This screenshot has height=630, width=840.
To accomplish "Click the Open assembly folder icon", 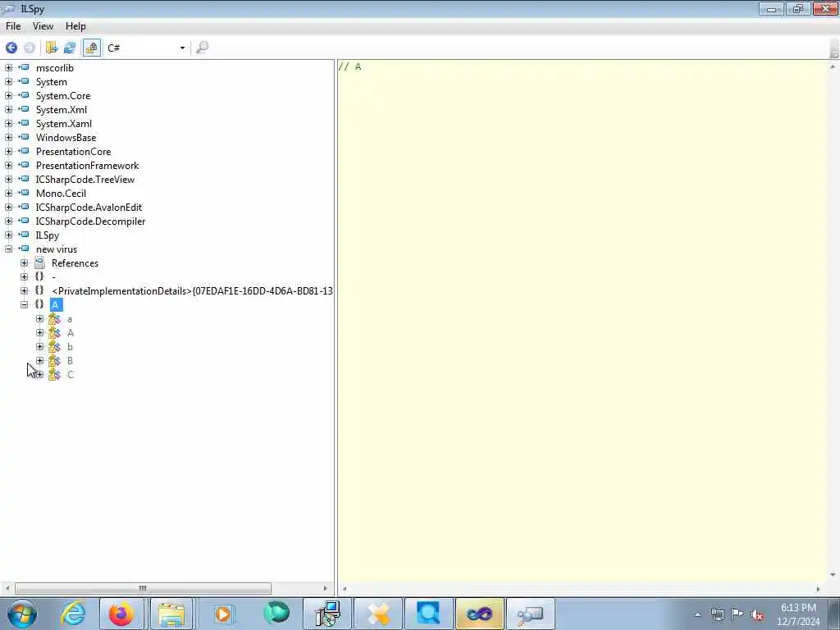I will (x=52, y=48).
